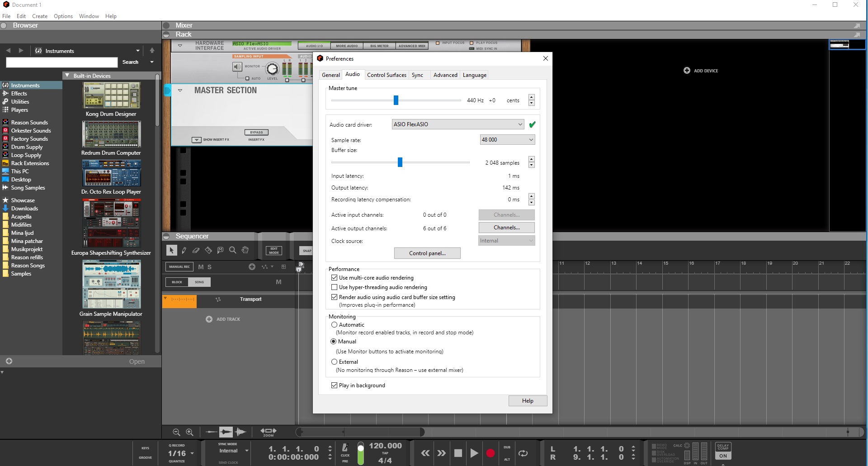Pick the Razor cut tool

pos(208,250)
